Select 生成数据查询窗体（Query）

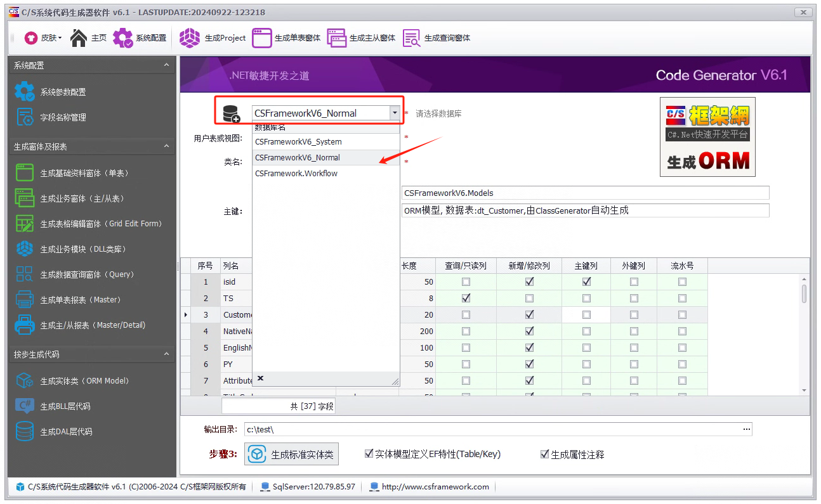coord(87,275)
